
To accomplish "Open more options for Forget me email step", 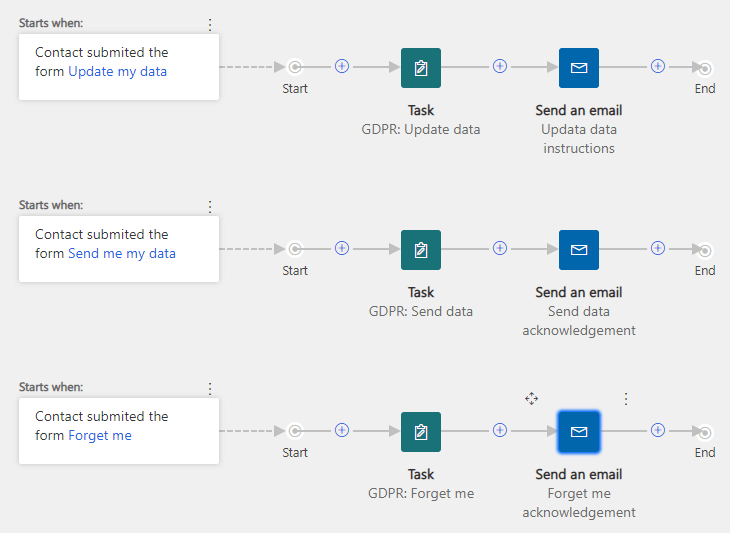I will (626, 399).
